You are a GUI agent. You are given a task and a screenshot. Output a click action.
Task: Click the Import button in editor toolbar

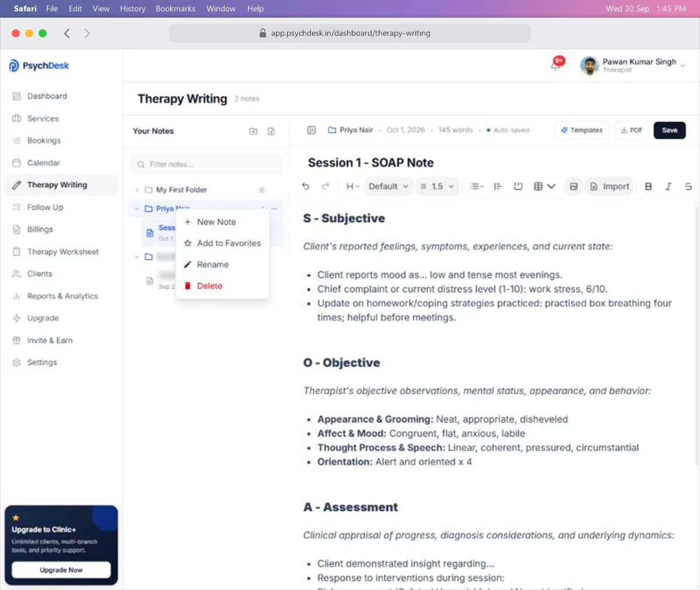610,186
